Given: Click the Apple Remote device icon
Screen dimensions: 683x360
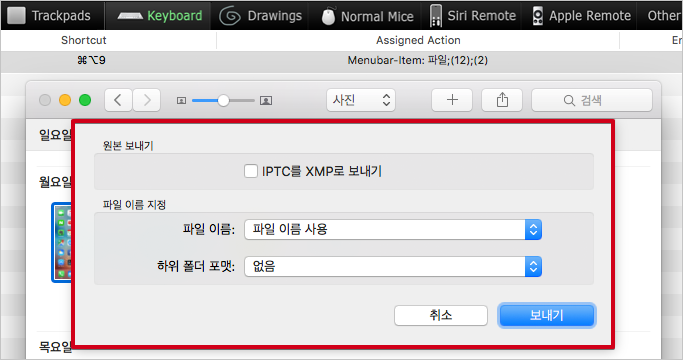Looking at the screenshot, I should tap(538, 16).
